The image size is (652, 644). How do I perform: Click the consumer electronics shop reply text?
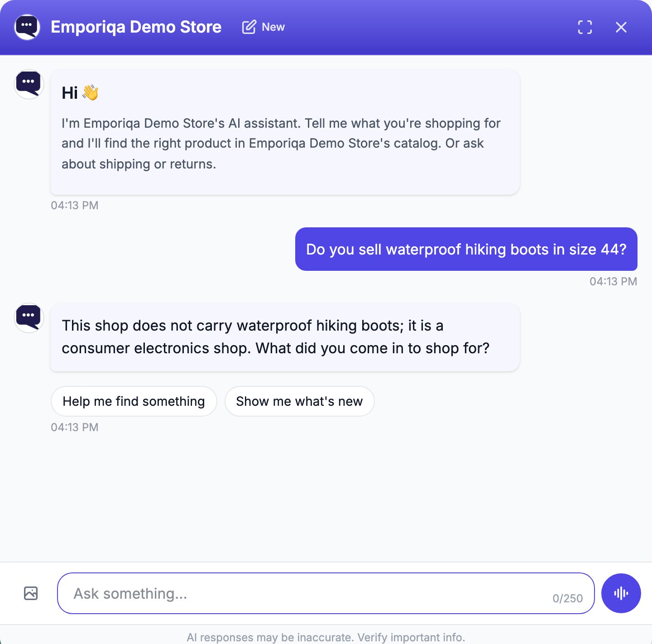(x=276, y=337)
